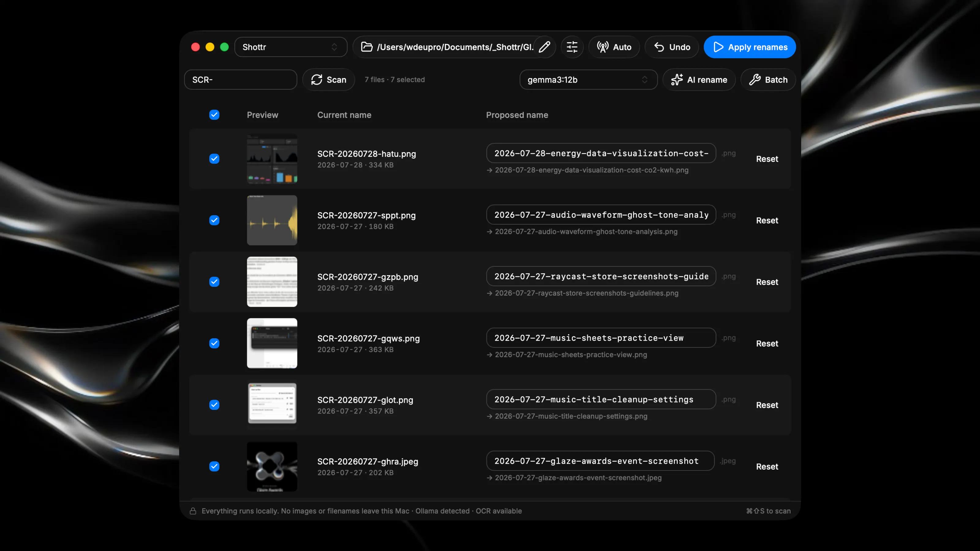980x551 pixels.
Task: Edit proposed name audio-waveform-ghost-tone field
Action: click(x=601, y=215)
